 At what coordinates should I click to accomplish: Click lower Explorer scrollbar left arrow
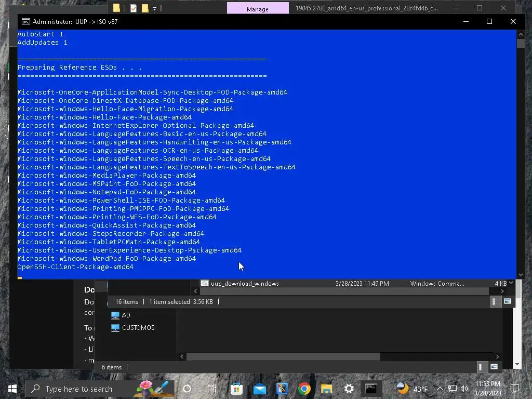click(x=182, y=356)
